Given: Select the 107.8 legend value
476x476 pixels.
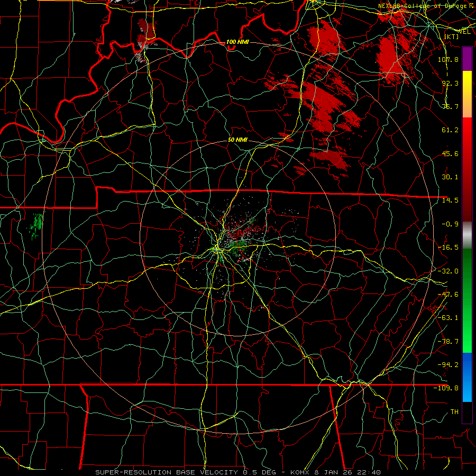Looking at the screenshot, I should point(448,59).
